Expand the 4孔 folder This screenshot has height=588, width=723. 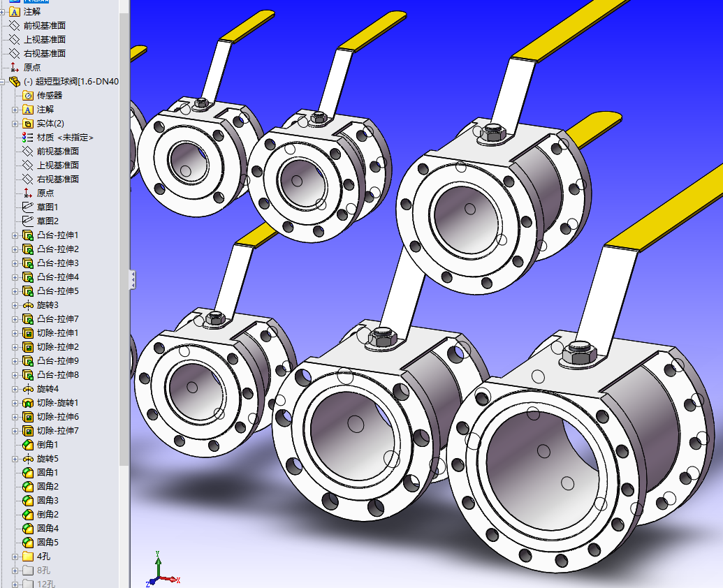tap(15, 557)
